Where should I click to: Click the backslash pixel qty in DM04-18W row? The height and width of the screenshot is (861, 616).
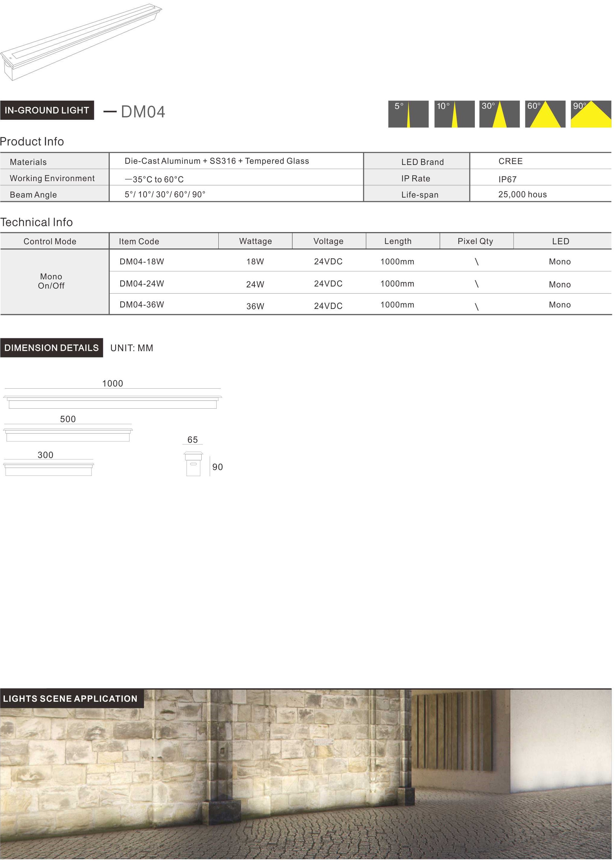[x=476, y=261]
